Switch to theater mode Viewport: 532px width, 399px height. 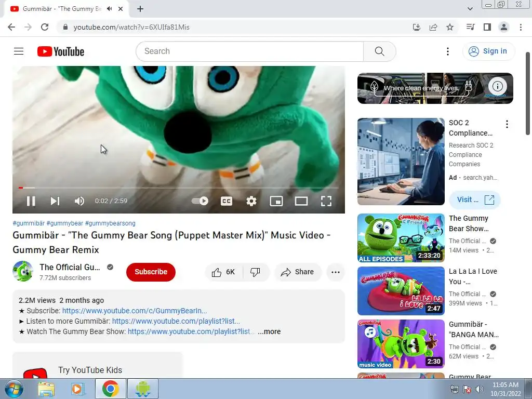[x=301, y=201]
